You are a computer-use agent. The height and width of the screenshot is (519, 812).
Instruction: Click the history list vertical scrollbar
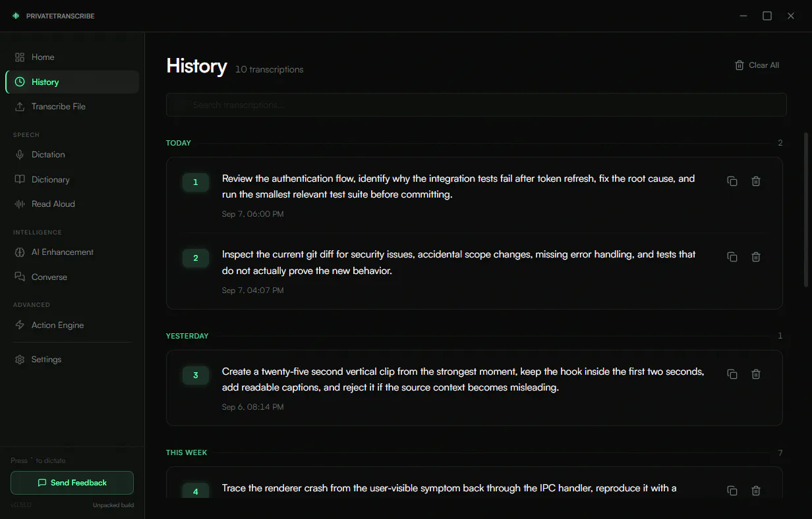point(806,209)
